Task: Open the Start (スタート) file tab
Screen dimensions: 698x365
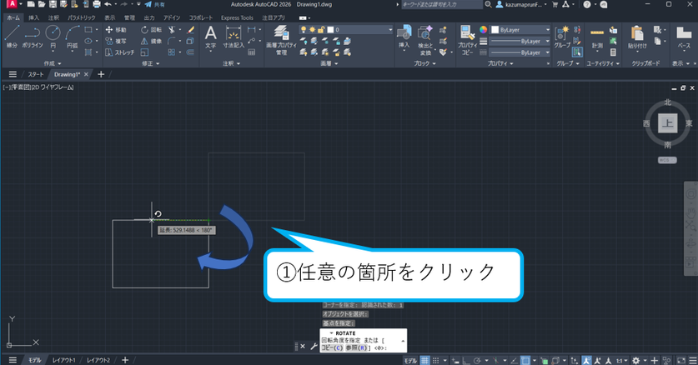Action: [36, 74]
